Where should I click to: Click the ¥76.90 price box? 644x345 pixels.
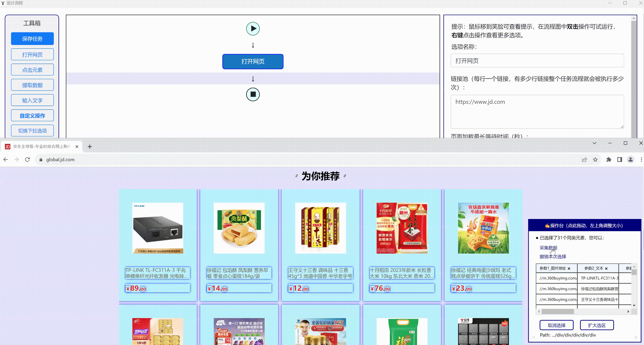(402, 288)
